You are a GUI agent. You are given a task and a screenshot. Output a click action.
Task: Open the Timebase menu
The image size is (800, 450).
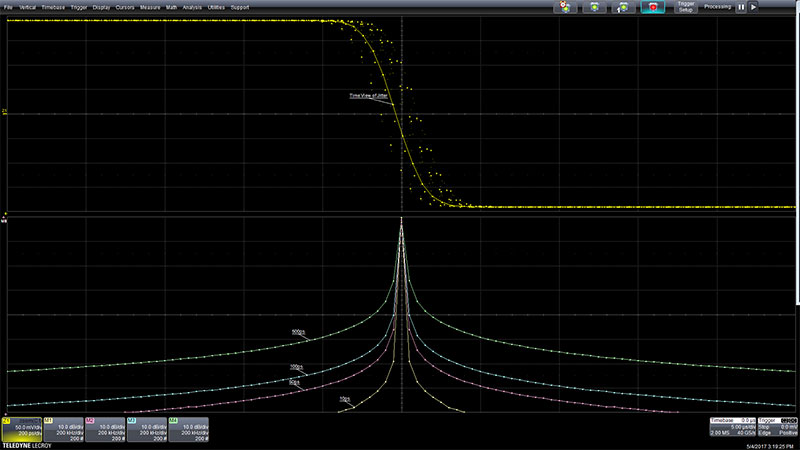pyautogui.click(x=52, y=6)
